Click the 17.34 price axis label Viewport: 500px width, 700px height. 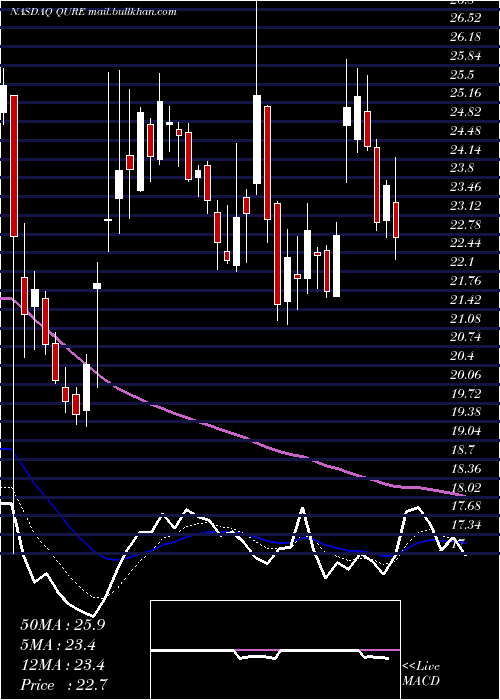pyautogui.click(x=465, y=524)
